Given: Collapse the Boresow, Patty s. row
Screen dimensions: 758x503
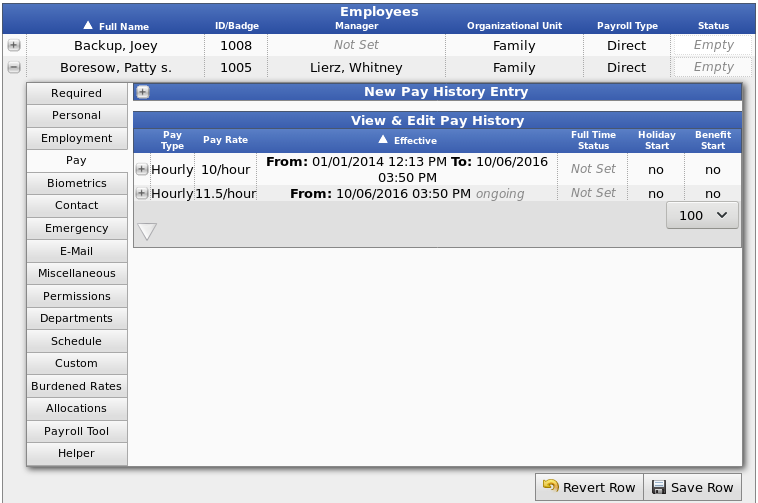Looking at the screenshot, I should pos(14,68).
